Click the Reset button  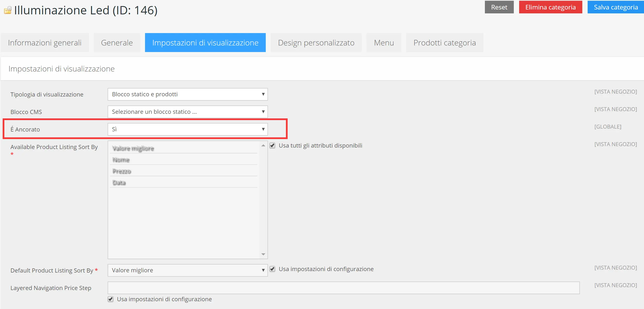[x=499, y=7]
